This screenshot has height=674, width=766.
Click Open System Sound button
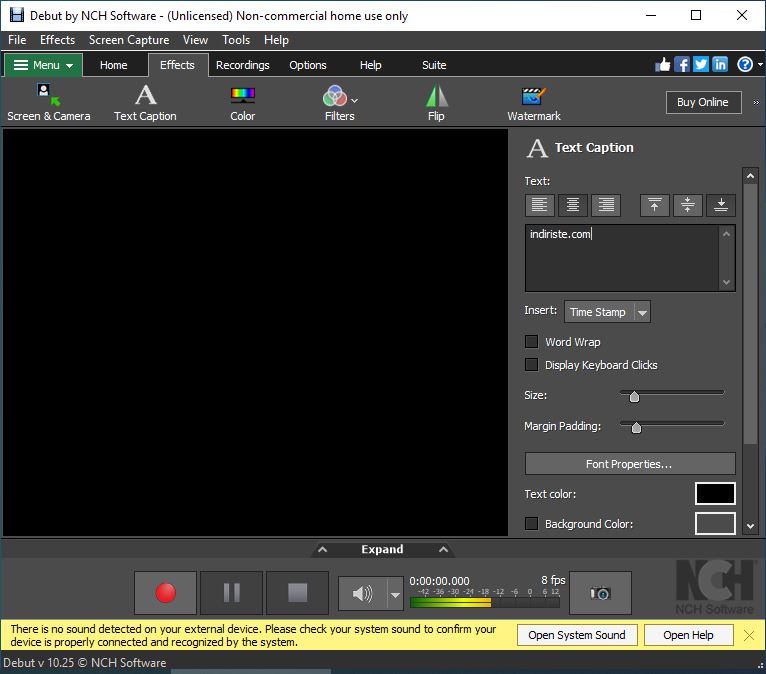click(x=577, y=635)
